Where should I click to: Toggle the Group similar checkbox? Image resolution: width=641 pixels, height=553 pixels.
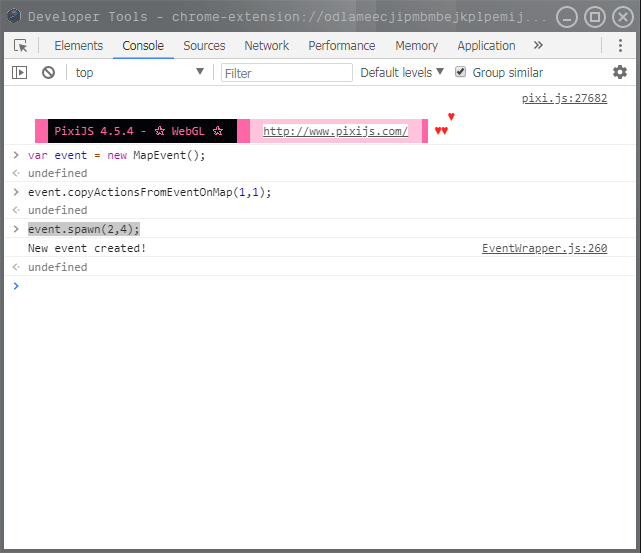(x=460, y=72)
